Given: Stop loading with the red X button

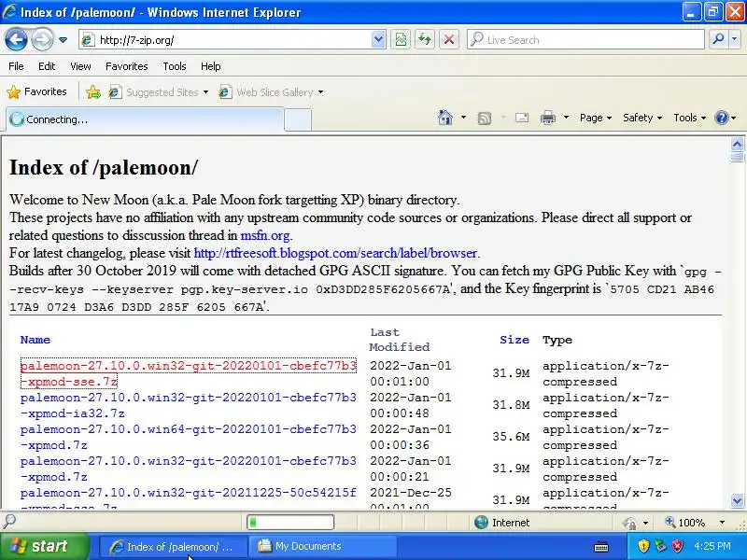Looking at the screenshot, I should [x=449, y=40].
